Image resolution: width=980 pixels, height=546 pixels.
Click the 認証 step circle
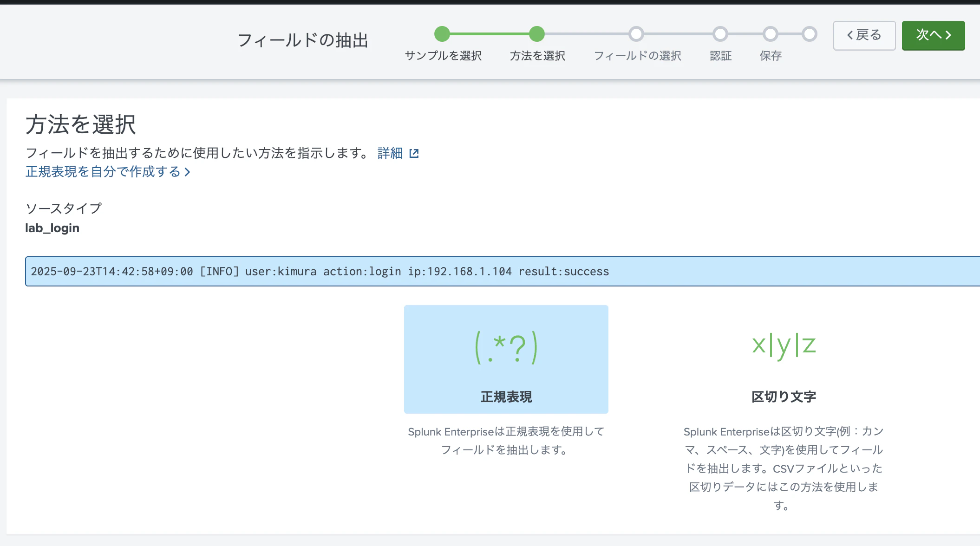pos(720,34)
